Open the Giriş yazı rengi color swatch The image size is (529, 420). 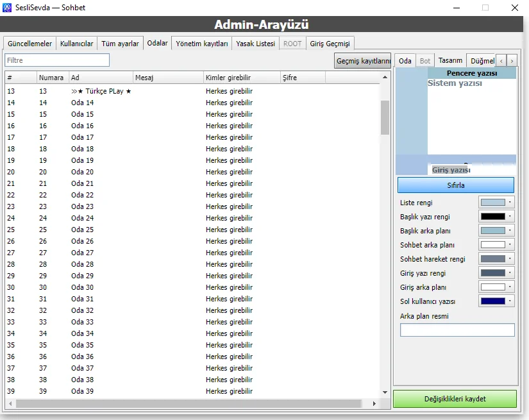coord(492,273)
